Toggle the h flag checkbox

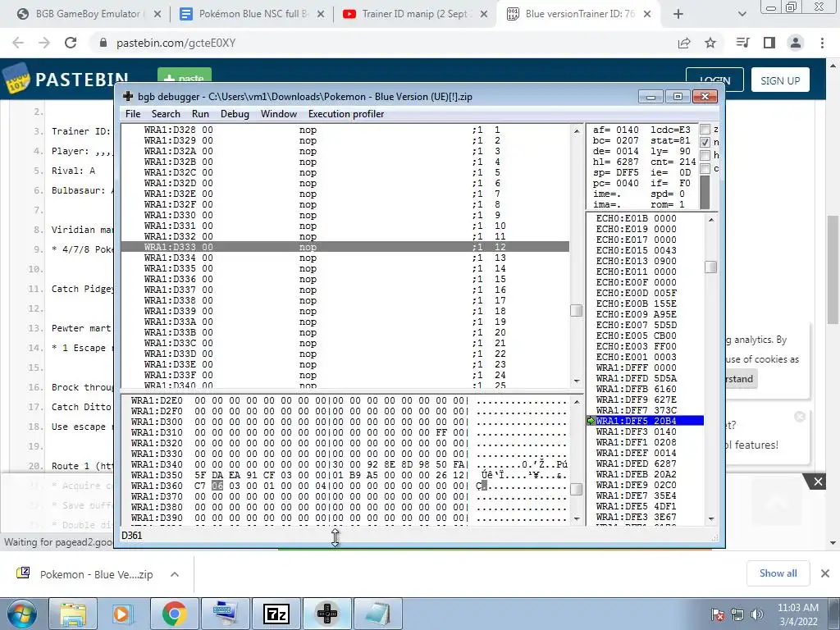point(705,155)
